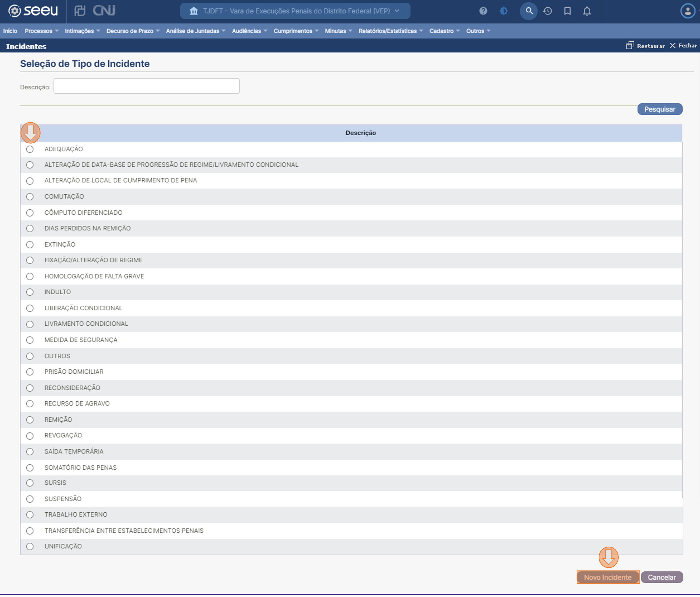Open the bookmarks icon
The width and height of the screenshot is (700, 597).
pos(568,11)
